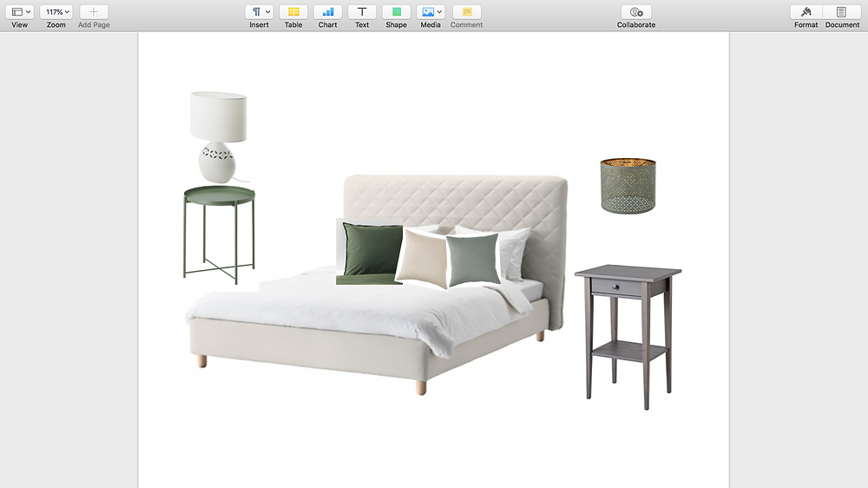The width and height of the screenshot is (868, 488).
Task: Add a Text box
Action: (362, 12)
